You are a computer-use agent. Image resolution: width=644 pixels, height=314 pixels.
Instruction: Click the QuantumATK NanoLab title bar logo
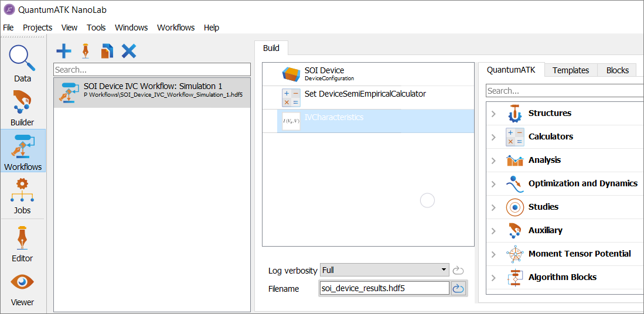(x=9, y=10)
